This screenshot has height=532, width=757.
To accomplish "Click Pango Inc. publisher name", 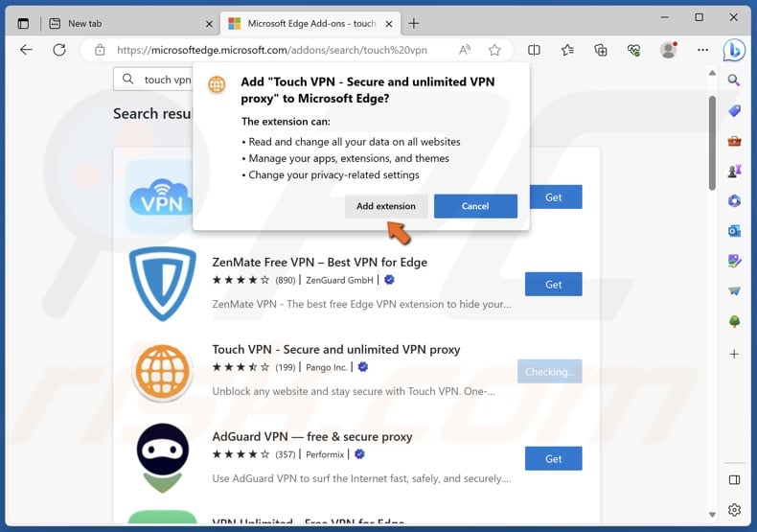I will pyautogui.click(x=327, y=367).
